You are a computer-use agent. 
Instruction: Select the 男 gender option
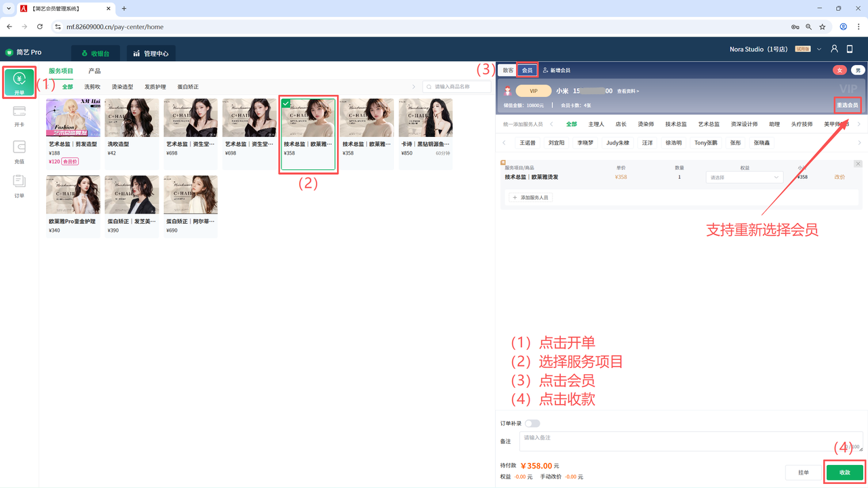(858, 70)
